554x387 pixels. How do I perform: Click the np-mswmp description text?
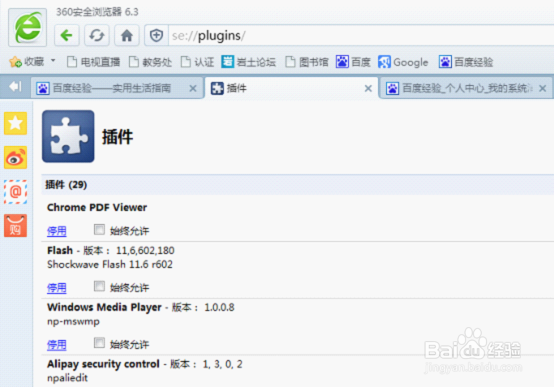click(73, 322)
